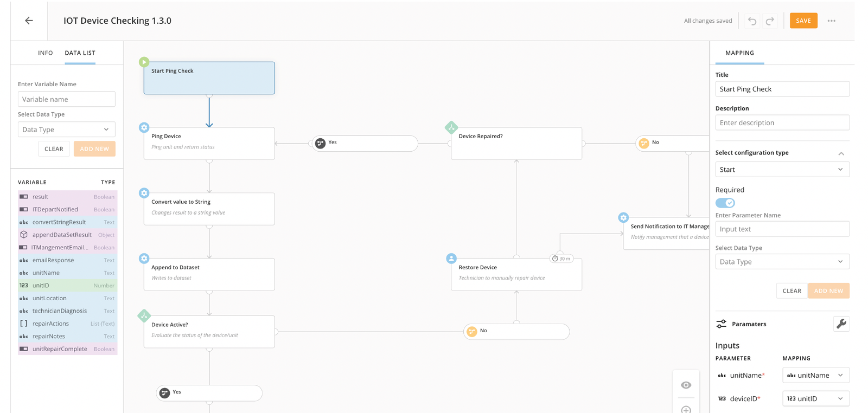
Task: Click the number icon of unitID variable
Action: pos(24,286)
